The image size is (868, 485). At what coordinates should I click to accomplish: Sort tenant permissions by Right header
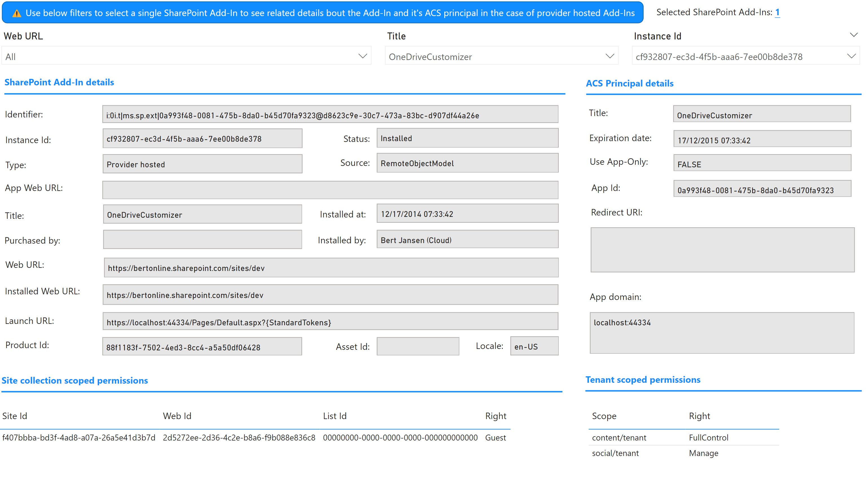(x=699, y=416)
